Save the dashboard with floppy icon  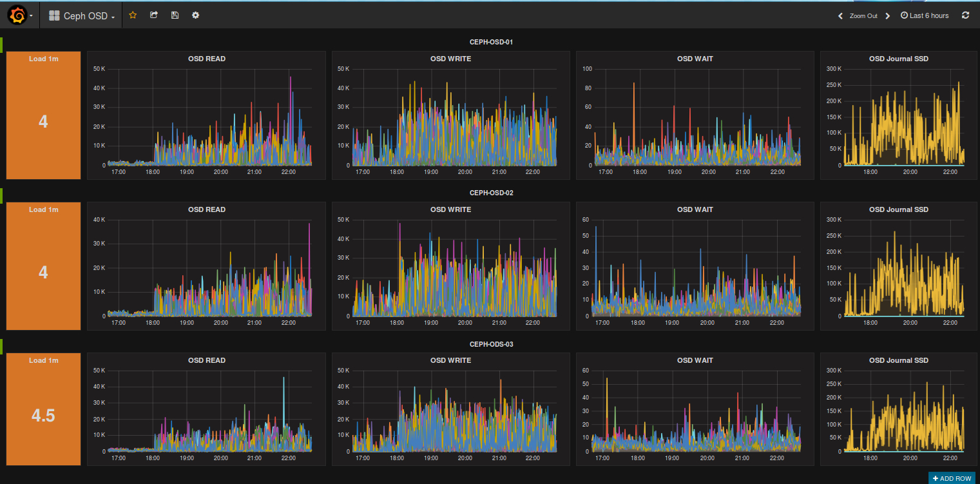click(x=175, y=15)
